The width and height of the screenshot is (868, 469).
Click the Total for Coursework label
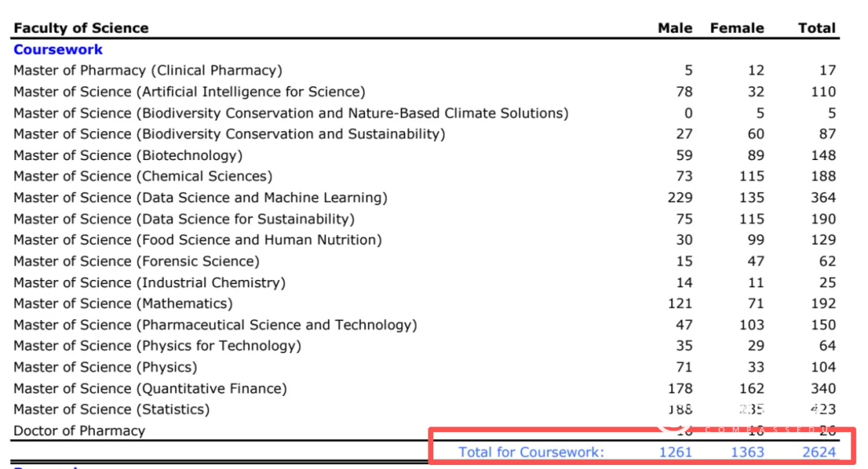coord(530,452)
